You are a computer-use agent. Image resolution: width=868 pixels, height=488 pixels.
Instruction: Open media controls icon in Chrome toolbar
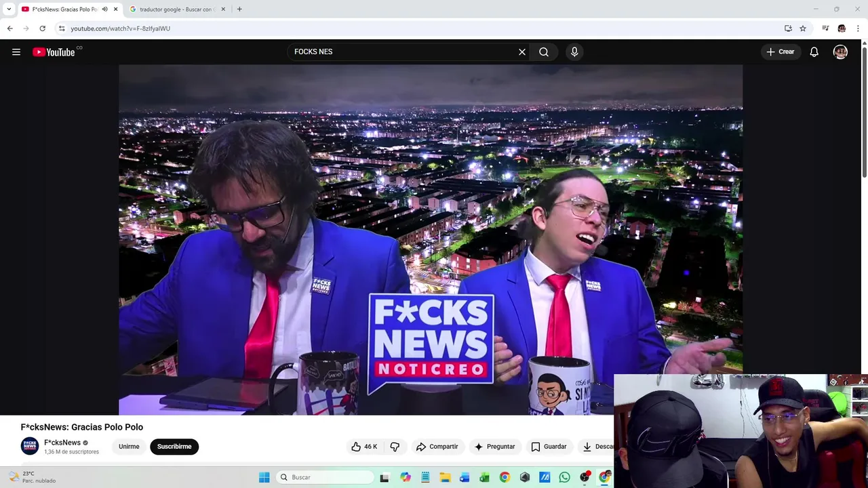pos(825,28)
